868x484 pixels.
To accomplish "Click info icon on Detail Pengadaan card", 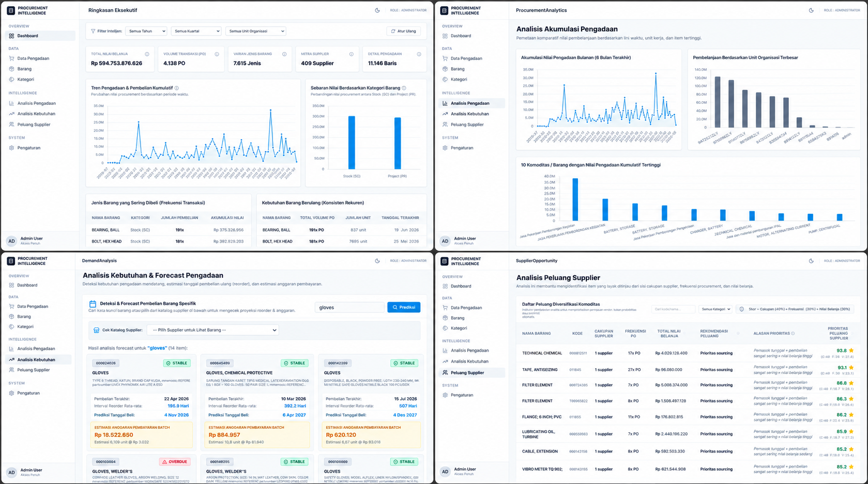I will [x=419, y=54].
